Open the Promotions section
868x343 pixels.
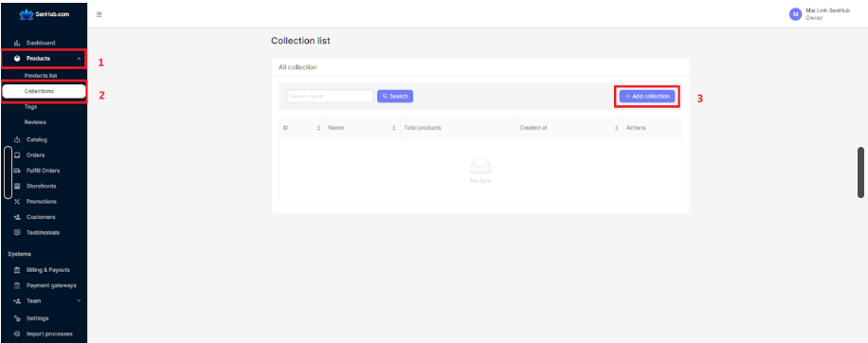[42, 202]
